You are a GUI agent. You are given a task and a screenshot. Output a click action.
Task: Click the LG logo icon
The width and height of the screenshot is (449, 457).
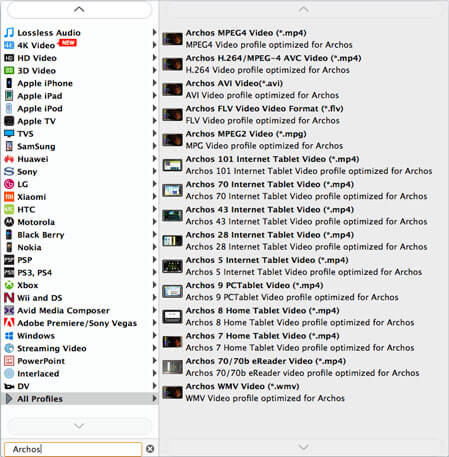[x=9, y=184]
